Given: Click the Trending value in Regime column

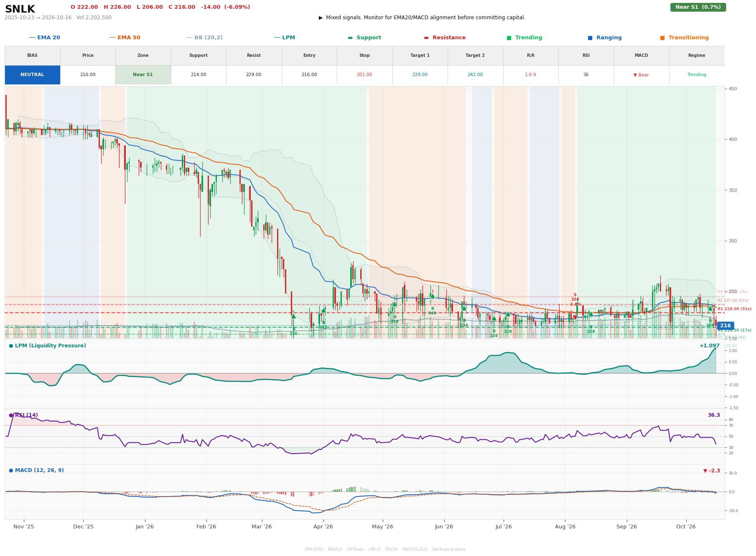Looking at the screenshot, I should (x=697, y=75).
